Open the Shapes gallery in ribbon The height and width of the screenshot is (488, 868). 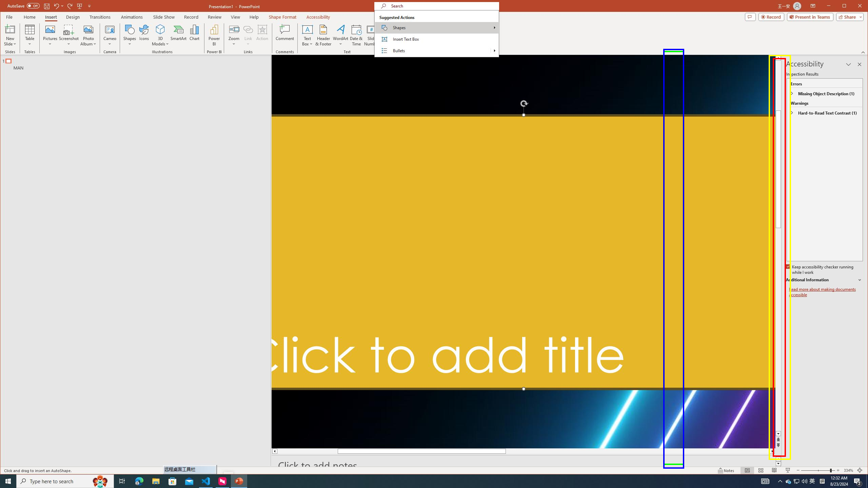click(x=130, y=35)
